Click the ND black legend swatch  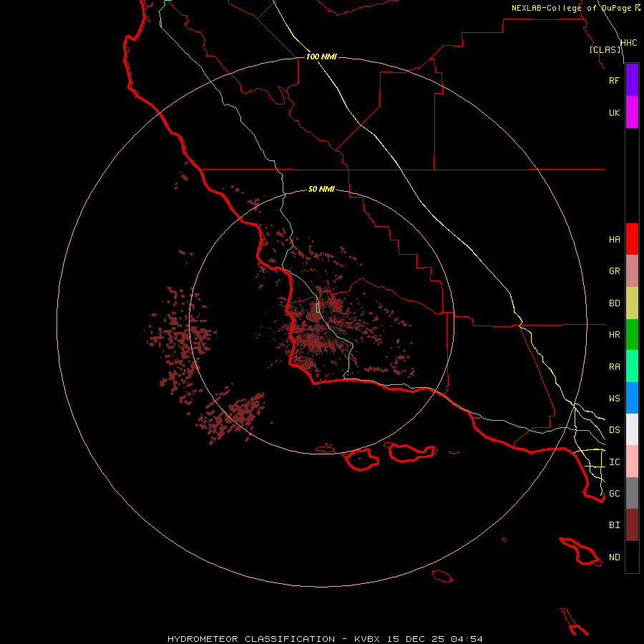[632, 557]
